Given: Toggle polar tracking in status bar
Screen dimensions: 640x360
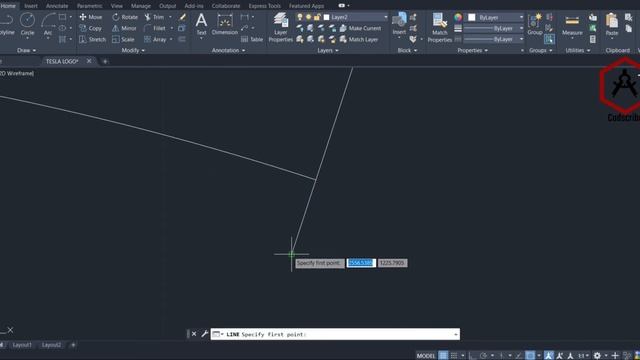Looking at the screenshot, I should click(x=483, y=356).
